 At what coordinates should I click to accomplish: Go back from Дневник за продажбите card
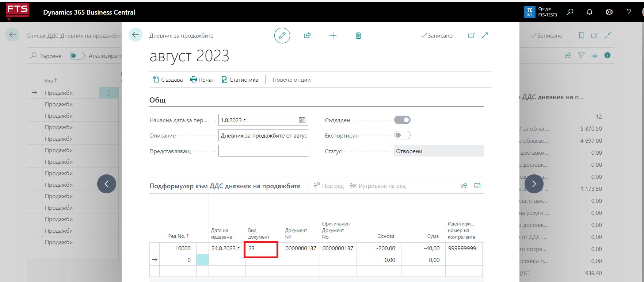pyautogui.click(x=136, y=35)
